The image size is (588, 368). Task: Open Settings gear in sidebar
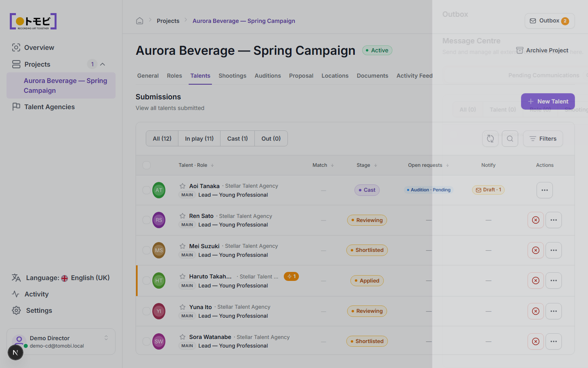(16, 310)
